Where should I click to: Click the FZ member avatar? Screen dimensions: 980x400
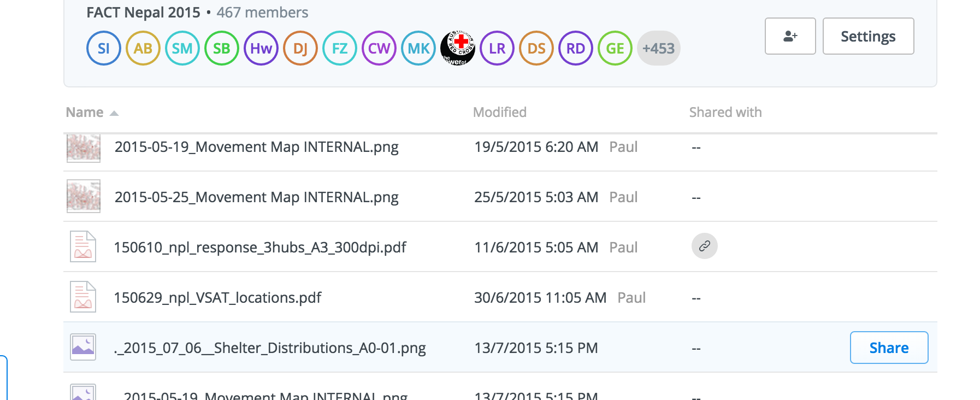(x=340, y=48)
